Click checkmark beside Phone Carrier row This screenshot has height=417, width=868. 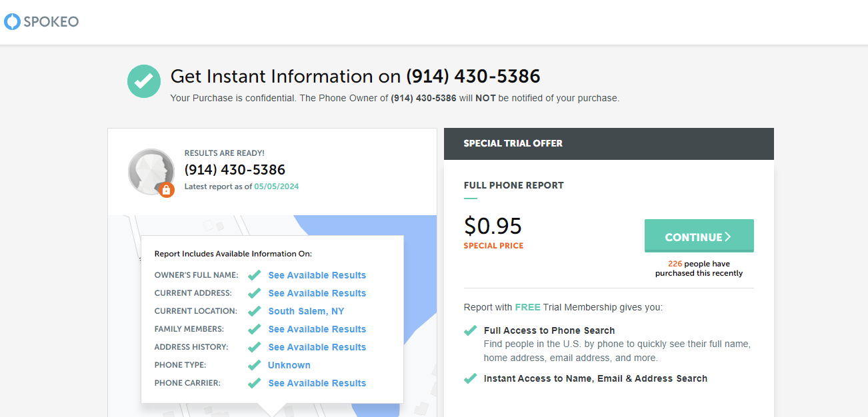254,383
